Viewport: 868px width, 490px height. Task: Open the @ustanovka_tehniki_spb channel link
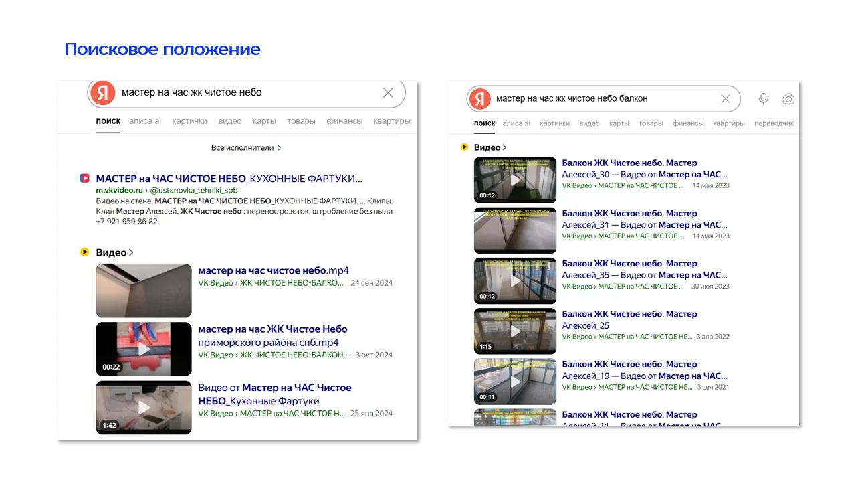coord(194,190)
